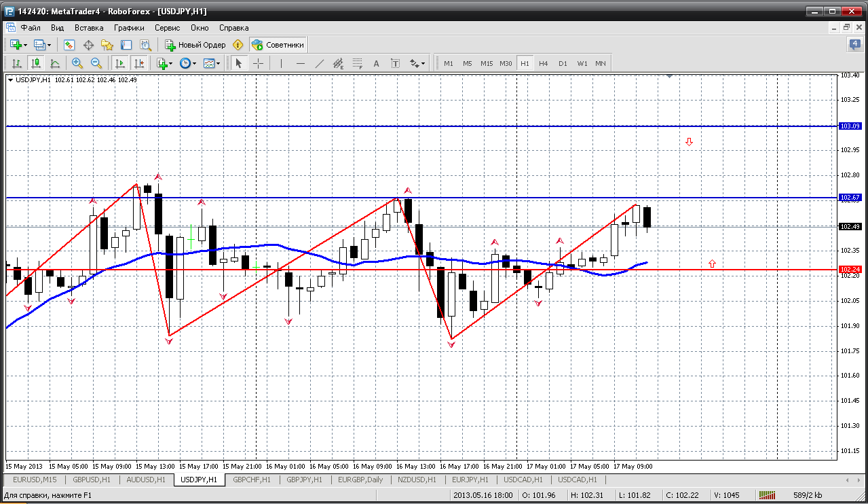Expand the new chart dropdown arrow

tap(26, 46)
